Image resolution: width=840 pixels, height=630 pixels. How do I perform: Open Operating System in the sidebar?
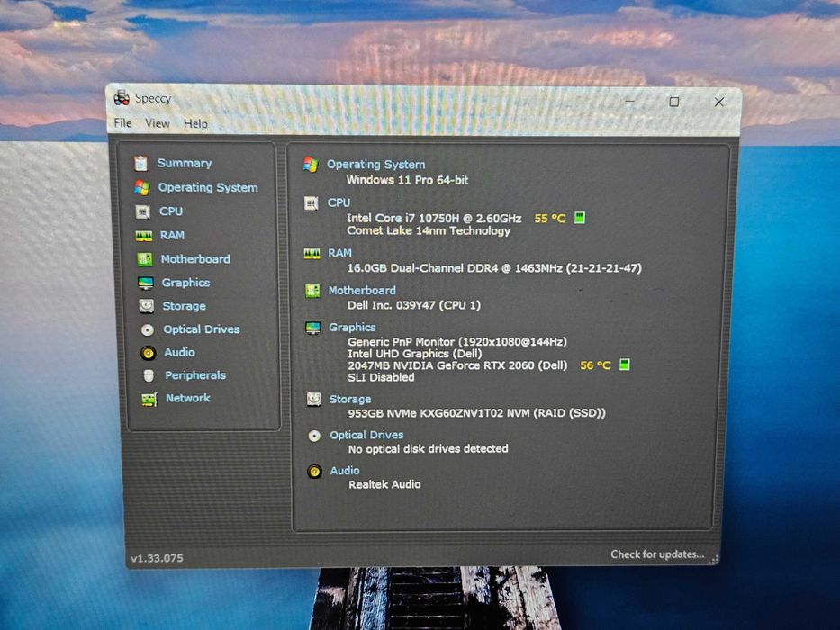coord(208,187)
